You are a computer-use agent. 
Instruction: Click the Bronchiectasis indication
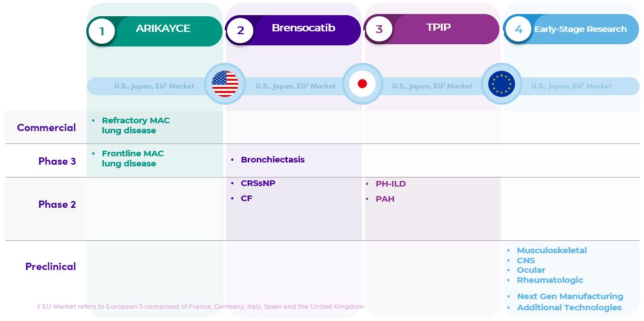[272, 160]
